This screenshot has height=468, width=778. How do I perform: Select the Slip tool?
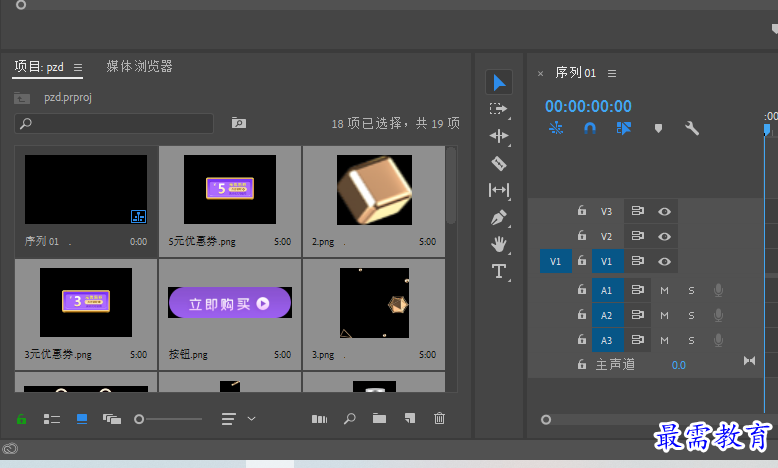point(499,190)
